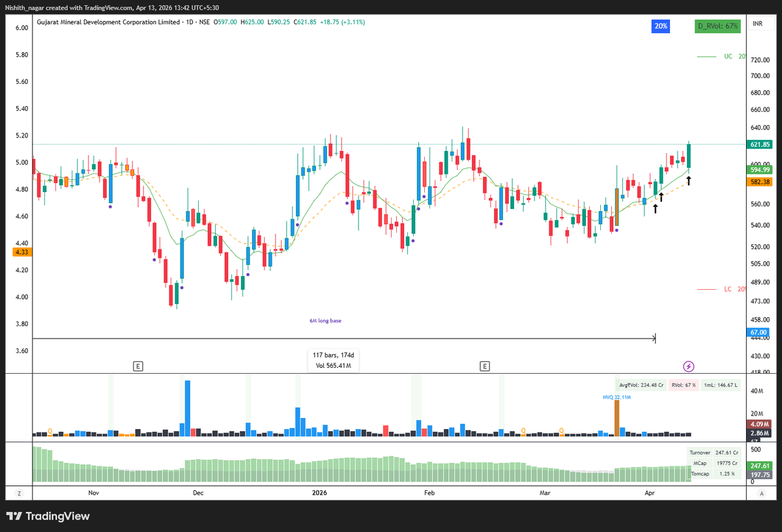
Task: Click the MCap 19775 Cr table row
Action: point(714,463)
